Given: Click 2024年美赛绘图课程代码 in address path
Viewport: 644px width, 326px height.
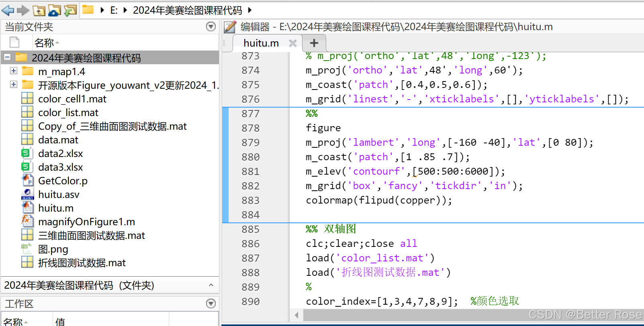Looking at the screenshot, I should pos(188,10).
